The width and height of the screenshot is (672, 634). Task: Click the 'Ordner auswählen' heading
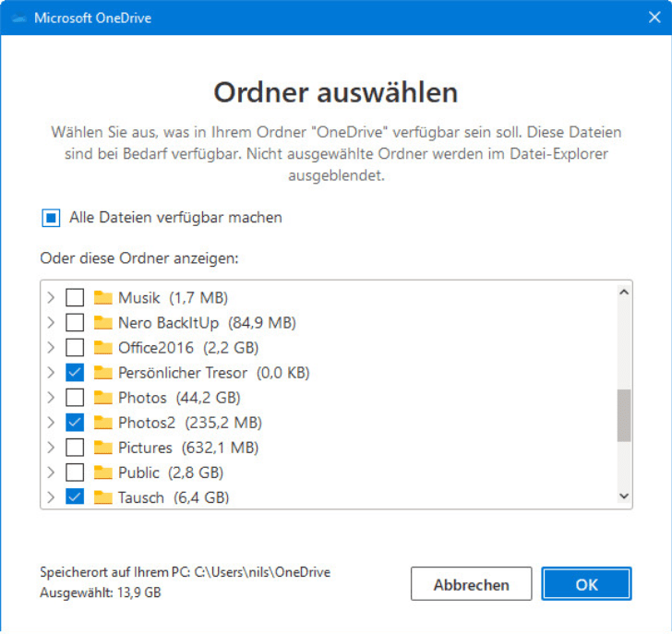point(336,92)
